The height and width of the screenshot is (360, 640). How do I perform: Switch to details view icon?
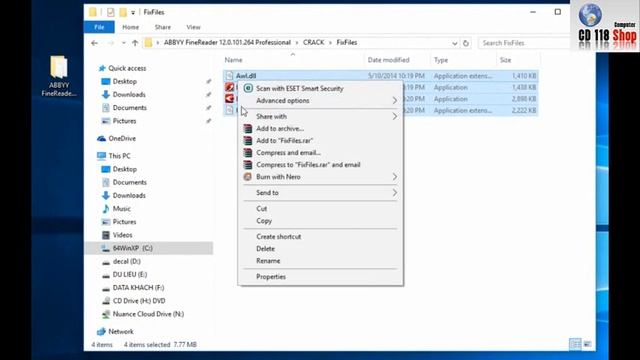(x=575, y=344)
